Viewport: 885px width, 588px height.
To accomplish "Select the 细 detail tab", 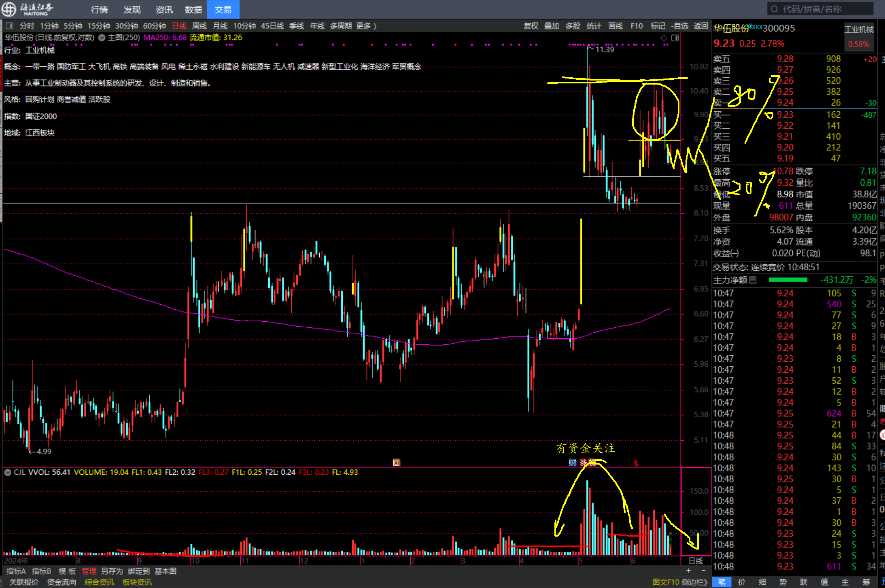I will click(762, 582).
